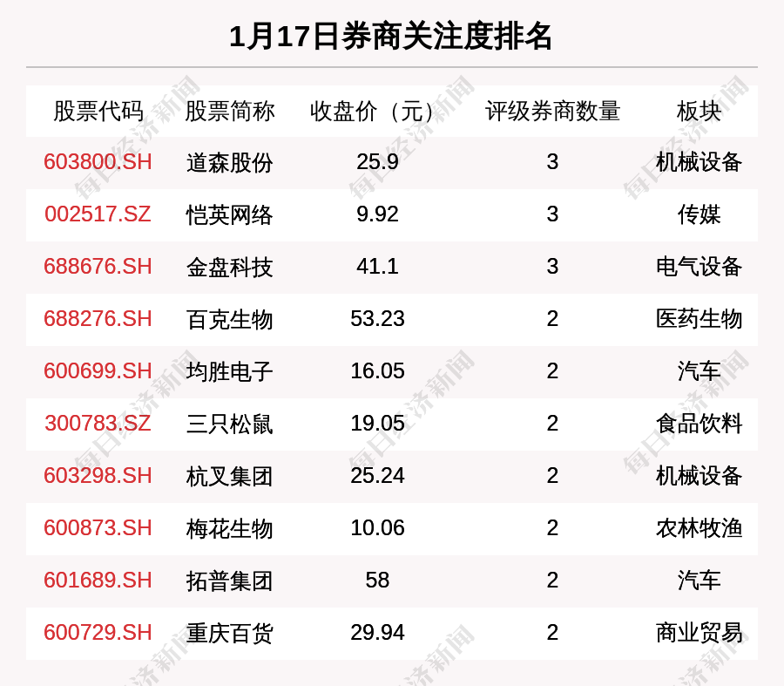Select stock name 三只松鼠
Screen dimensions: 784x686
(229, 424)
